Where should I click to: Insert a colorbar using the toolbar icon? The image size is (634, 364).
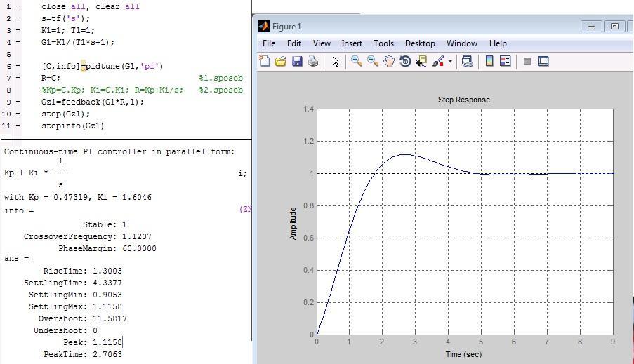(489, 62)
